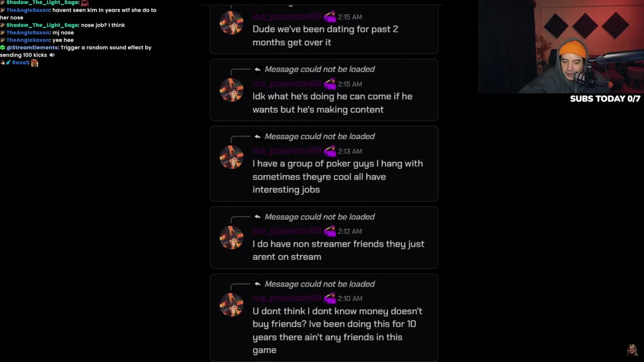Click the TheAngloSaxon username on the "mj nose" message

[28, 33]
